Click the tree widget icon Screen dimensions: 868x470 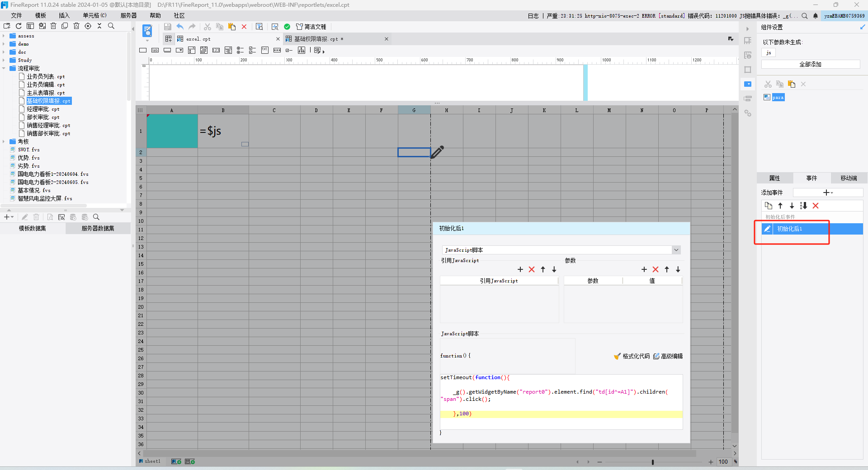coord(302,50)
